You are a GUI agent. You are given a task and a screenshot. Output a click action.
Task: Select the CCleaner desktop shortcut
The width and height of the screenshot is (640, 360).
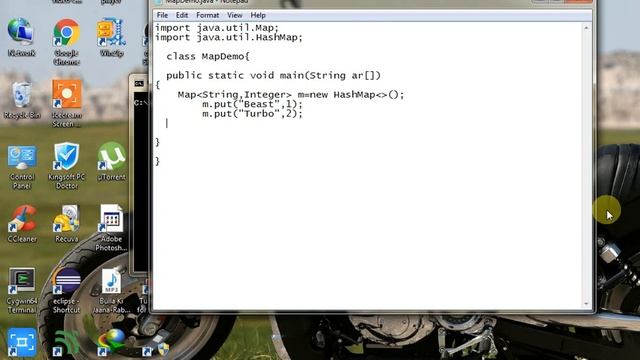(22, 224)
